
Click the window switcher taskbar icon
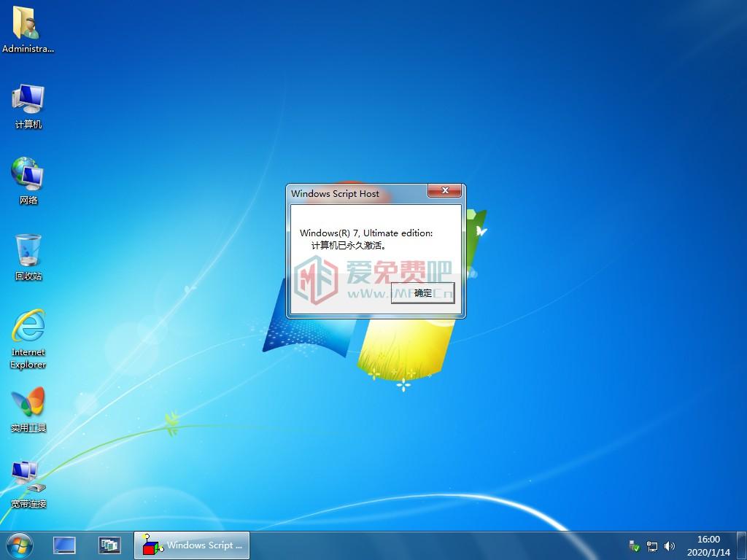[109, 545]
